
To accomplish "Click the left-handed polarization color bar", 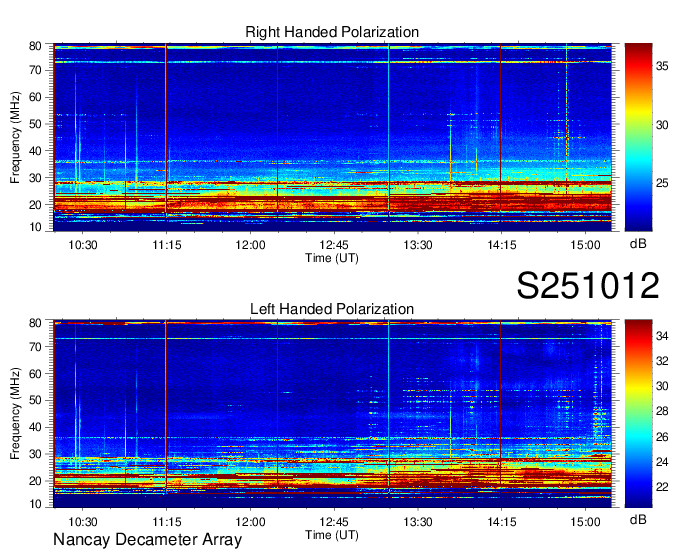I will 637,413.
